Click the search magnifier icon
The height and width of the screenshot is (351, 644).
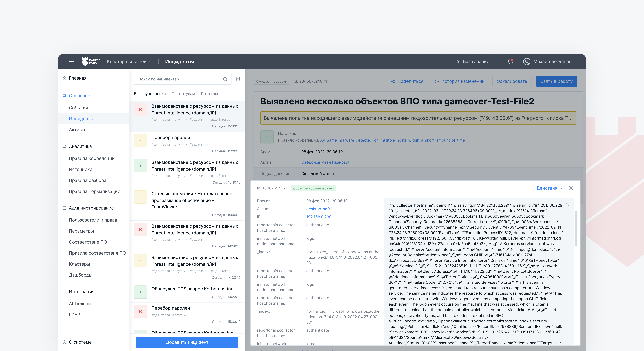tap(225, 79)
